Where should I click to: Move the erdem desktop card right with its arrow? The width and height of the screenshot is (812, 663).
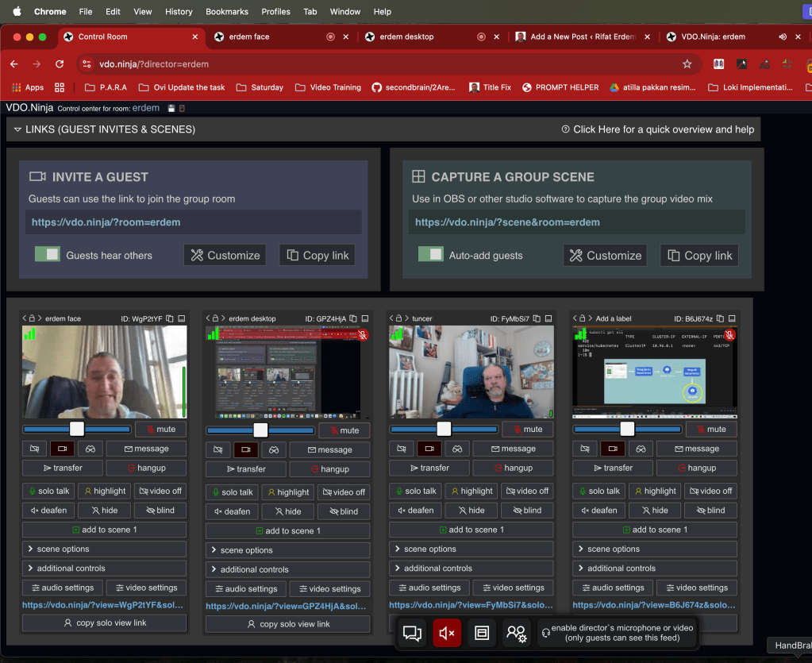pos(223,318)
